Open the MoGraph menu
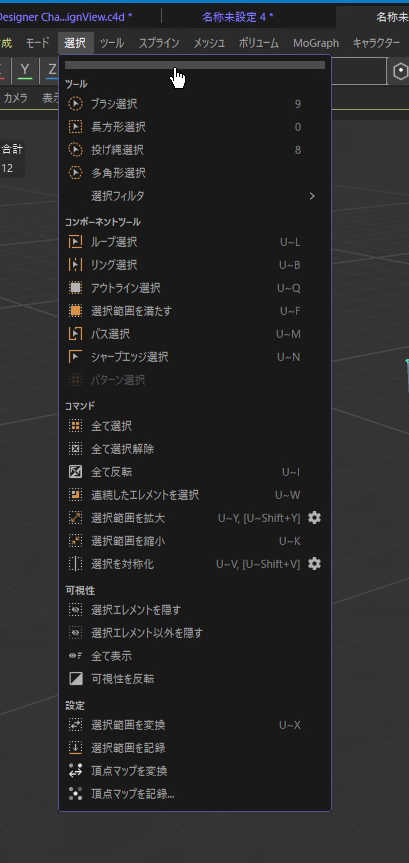Image resolution: width=409 pixels, height=863 pixels. [x=316, y=43]
